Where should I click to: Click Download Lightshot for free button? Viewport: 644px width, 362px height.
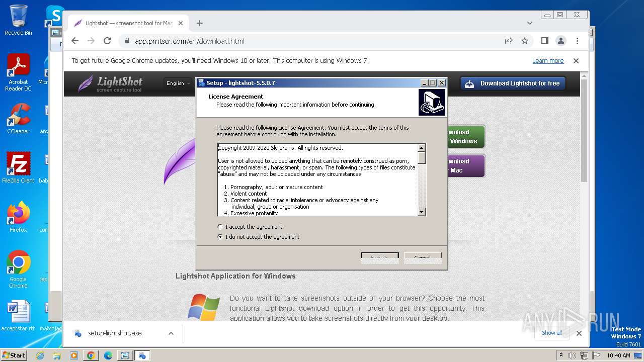click(x=513, y=83)
